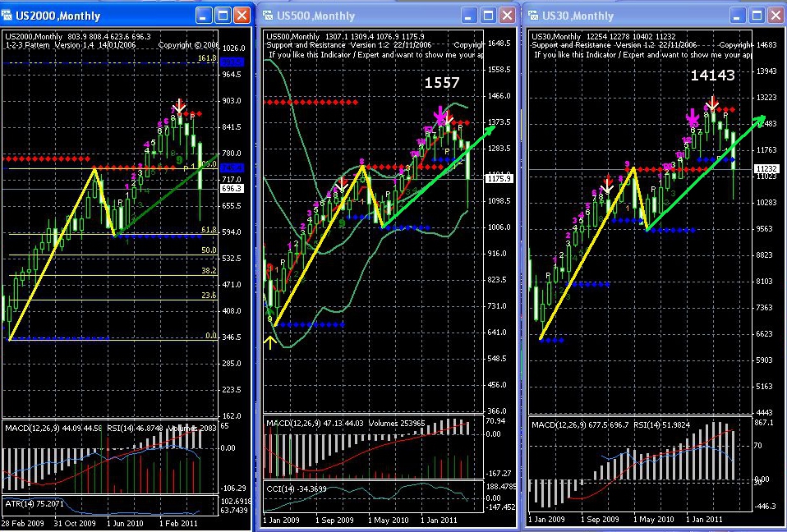
Task: Close the US500 Monthly chart window
Action: [x=508, y=16]
